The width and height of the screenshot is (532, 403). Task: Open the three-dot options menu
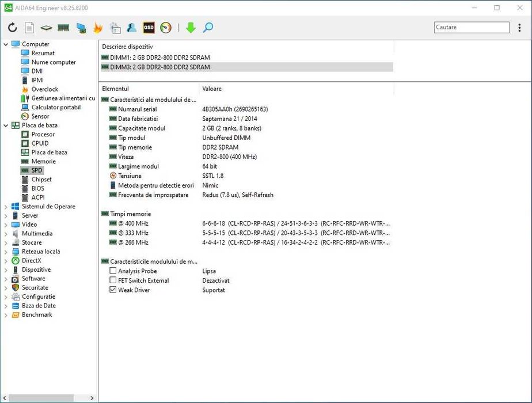pyautogui.click(x=519, y=28)
